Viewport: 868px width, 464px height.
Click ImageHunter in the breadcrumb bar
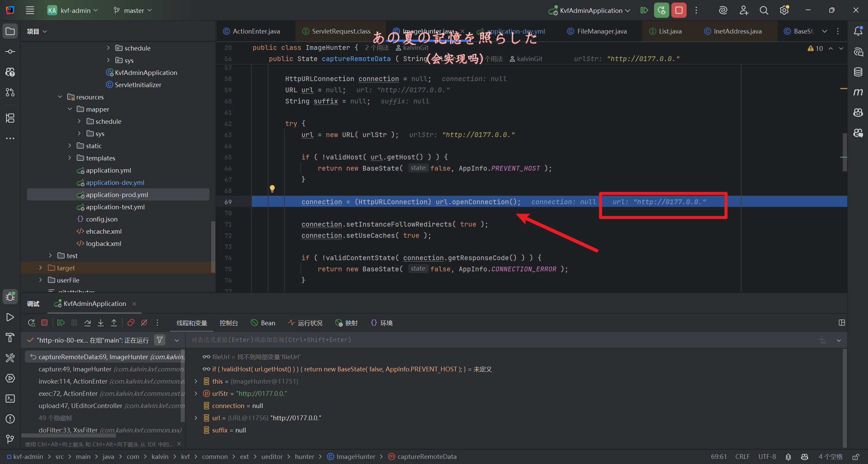[352, 457]
